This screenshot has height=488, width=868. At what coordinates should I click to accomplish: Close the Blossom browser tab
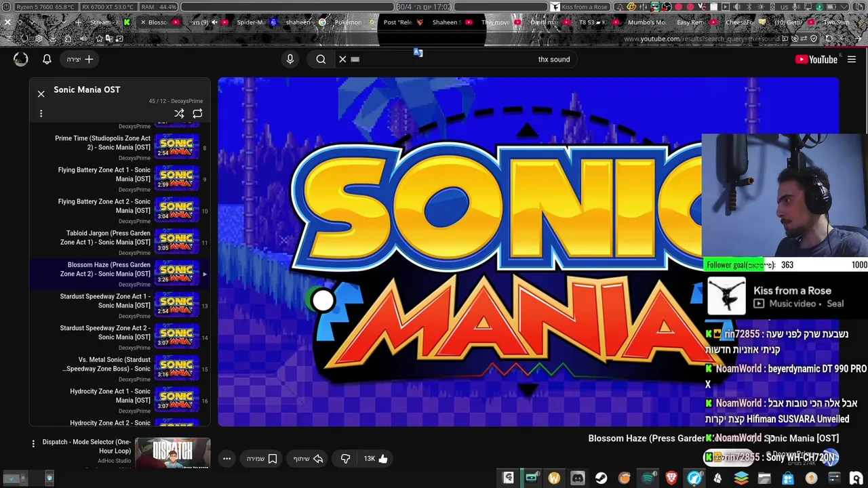pyautogui.click(x=143, y=22)
